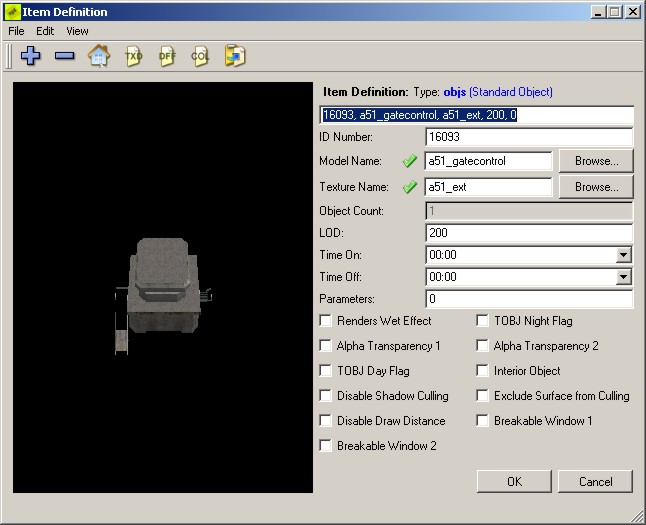646x525 pixels.
Task: Click the Parameters input field
Action: (529, 299)
